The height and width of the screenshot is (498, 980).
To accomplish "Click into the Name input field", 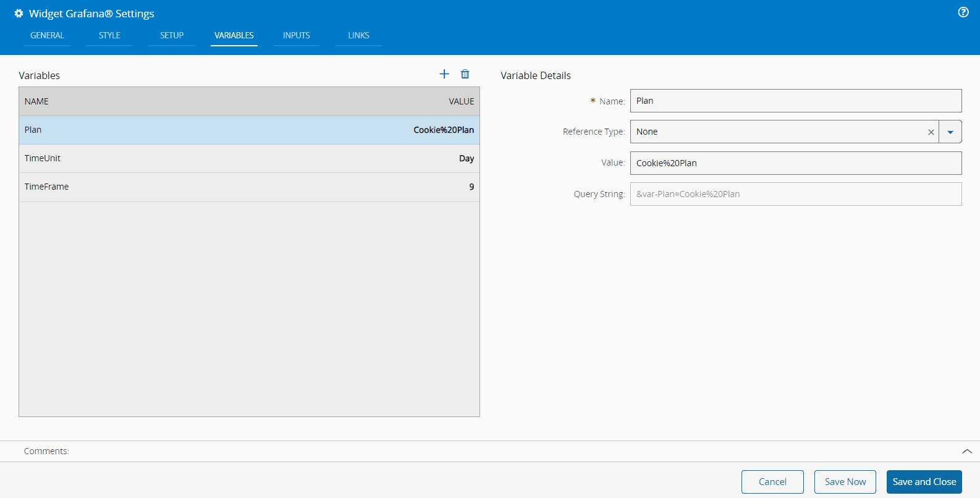I will pos(795,101).
